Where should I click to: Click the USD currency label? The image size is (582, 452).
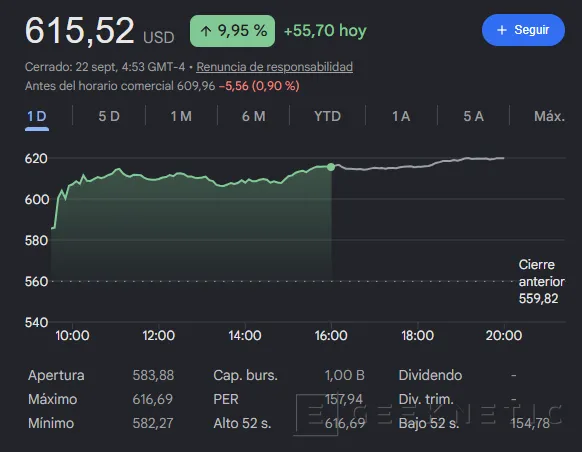click(158, 37)
